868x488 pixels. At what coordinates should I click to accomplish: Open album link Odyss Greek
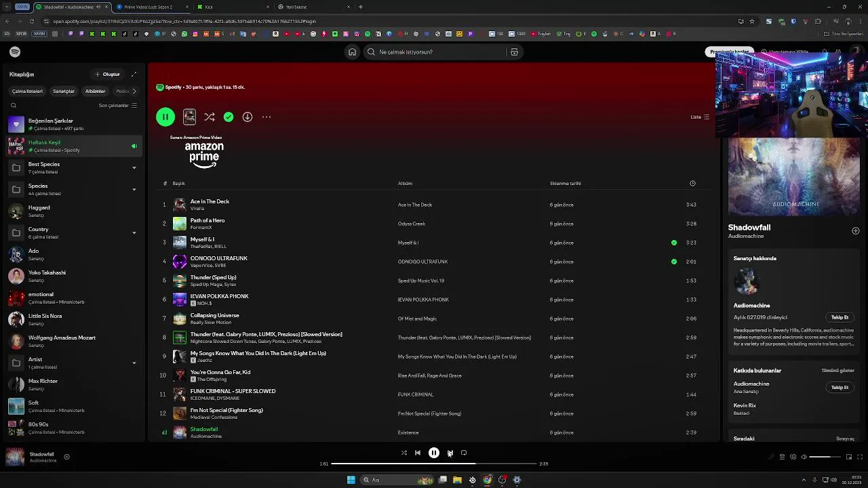click(x=412, y=224)
